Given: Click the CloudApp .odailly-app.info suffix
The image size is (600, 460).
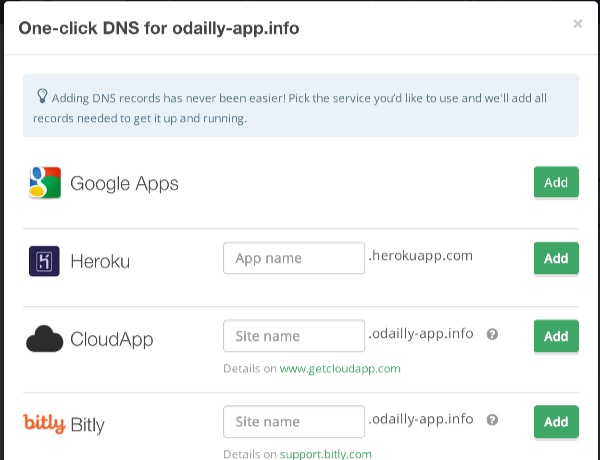Looking at the screenshot, I should tap(421, 334).
